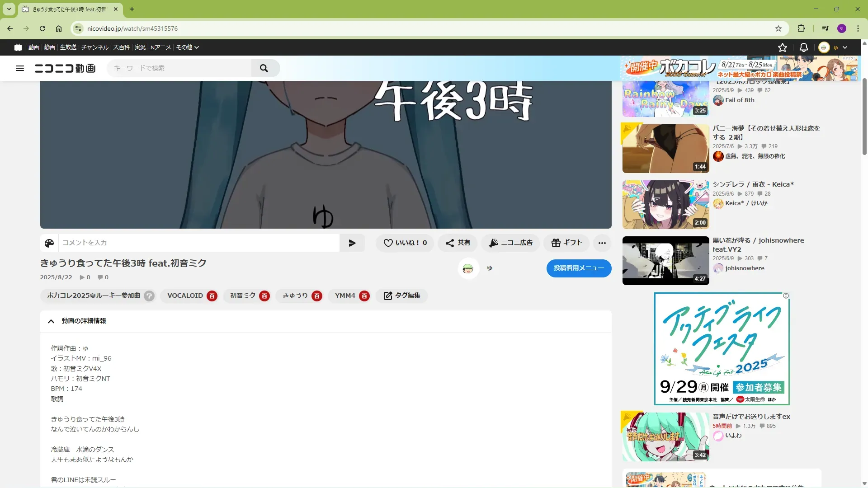
Task: Click the page's vertical scrollbar thumb
Action: point(864,117)
